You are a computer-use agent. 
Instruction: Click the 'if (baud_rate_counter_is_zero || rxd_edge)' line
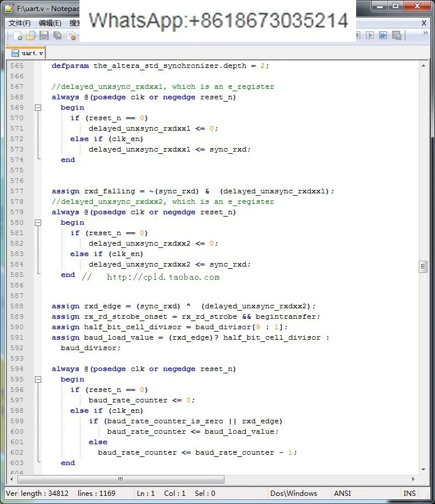pyautogui.click(x=186, y=422)
